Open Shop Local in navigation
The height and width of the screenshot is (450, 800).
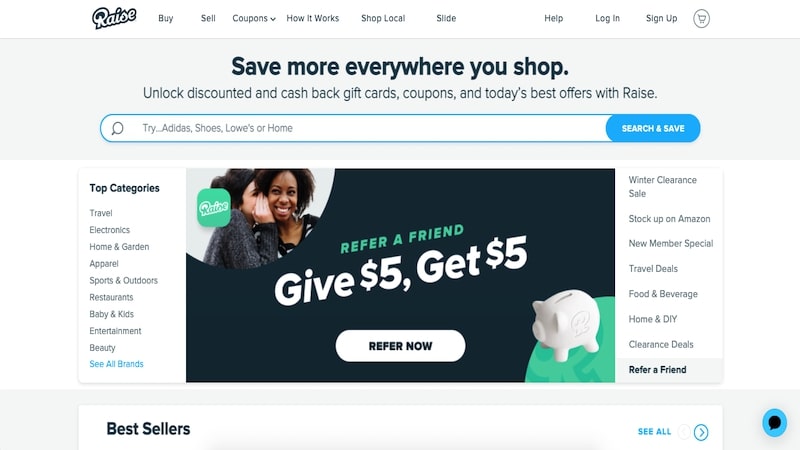[383, 18]
